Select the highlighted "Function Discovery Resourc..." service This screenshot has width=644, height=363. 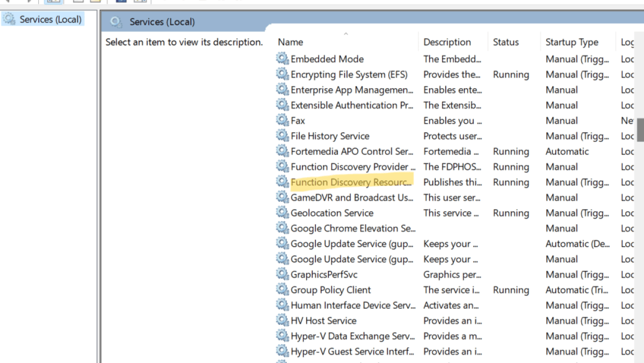[351, 182]
